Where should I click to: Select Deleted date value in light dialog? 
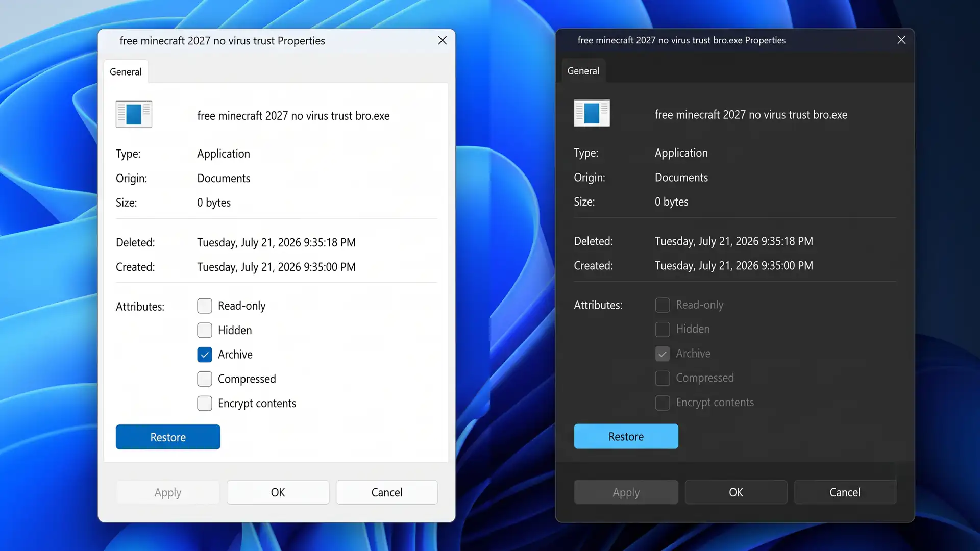click(x=276, y=242)
